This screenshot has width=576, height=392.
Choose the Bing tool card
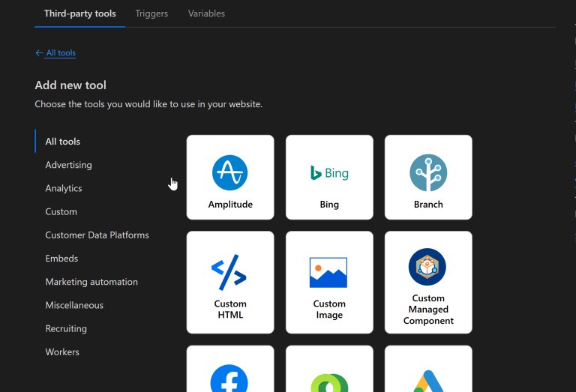329,178
